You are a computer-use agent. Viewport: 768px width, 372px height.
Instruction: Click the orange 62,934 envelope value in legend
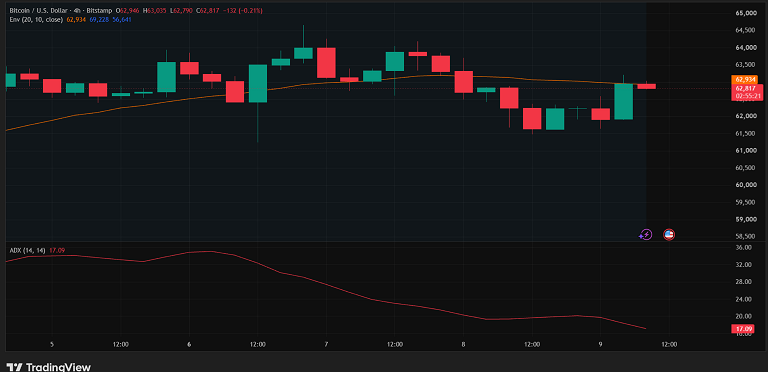tap(76, 20)
